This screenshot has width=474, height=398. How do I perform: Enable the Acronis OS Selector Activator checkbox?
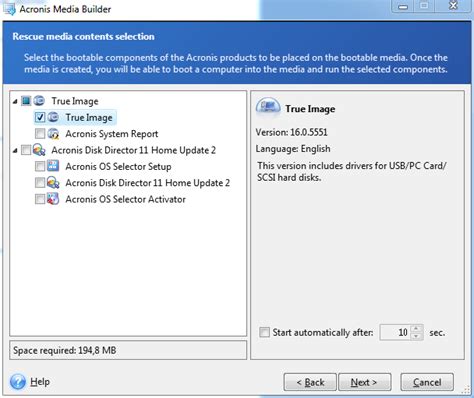tap(40, 199)
